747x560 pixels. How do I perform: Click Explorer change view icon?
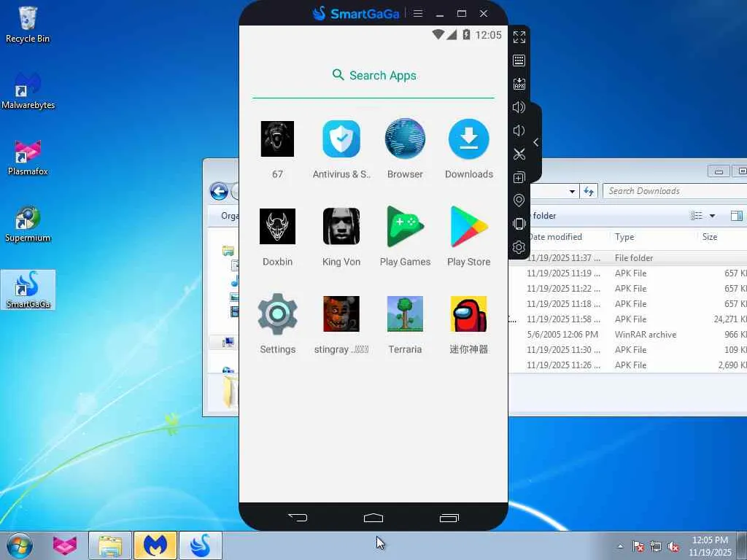pyautogui.click(x=697, y=216)
